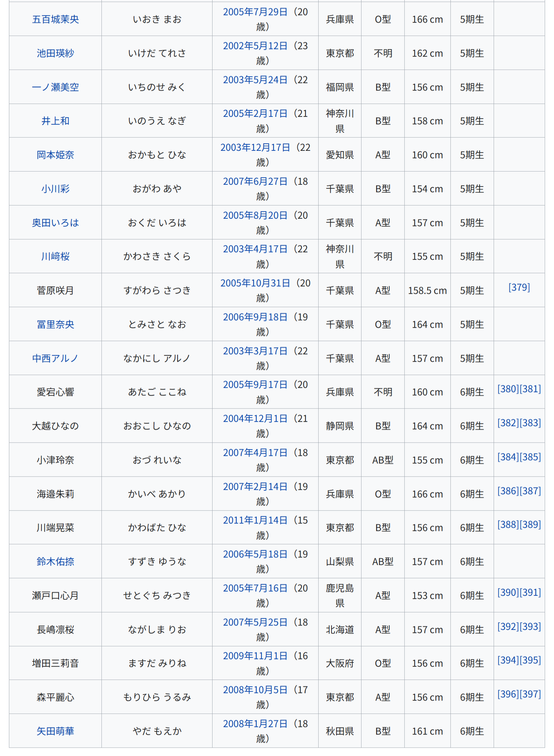Open citation [397] for 森平麗心
This screenshot has height=756, width=554.
(530, 694)
